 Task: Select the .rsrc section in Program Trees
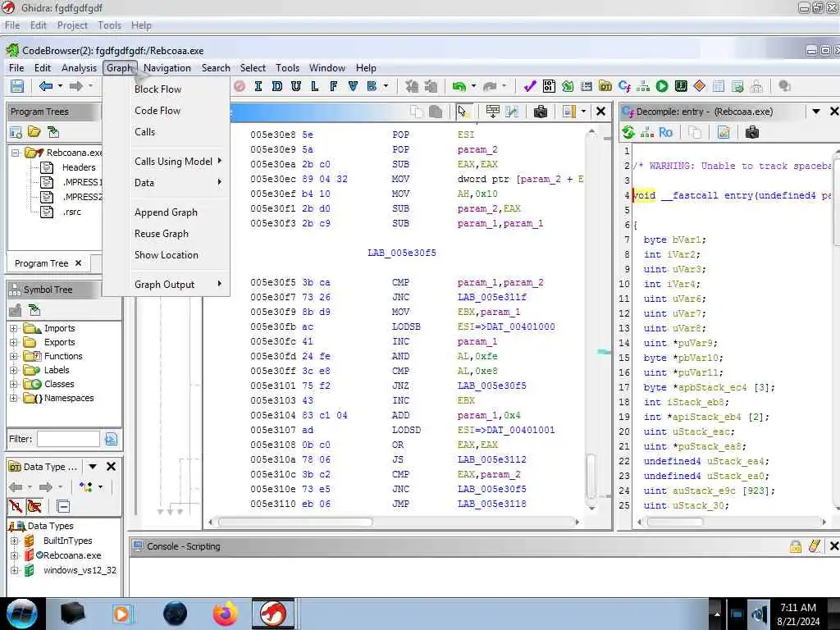(72, 212)
